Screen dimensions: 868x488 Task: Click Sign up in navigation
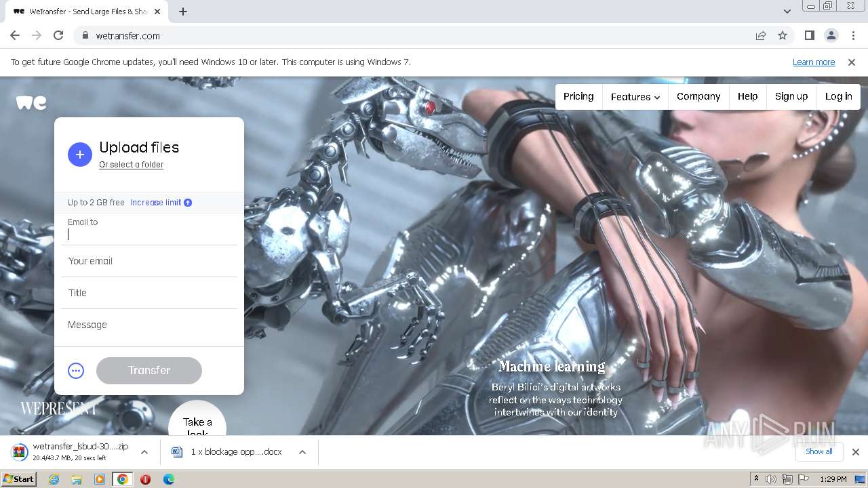click(791, 97)
